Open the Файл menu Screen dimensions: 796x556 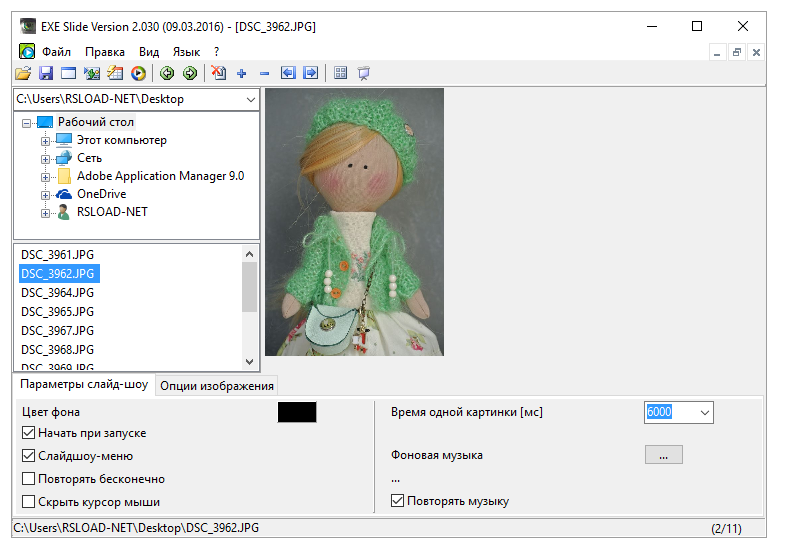pyautogui.click(x=56, y=52)
